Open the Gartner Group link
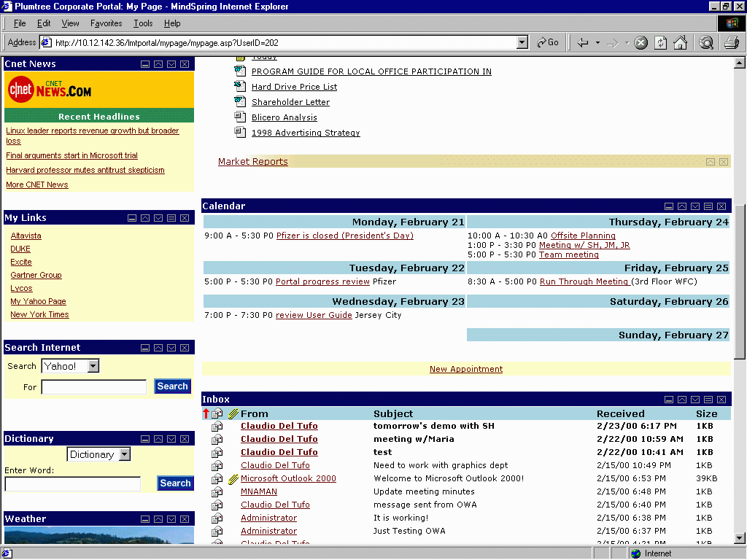This screenshot has width=747, height=560. click(x=36, y=275)
